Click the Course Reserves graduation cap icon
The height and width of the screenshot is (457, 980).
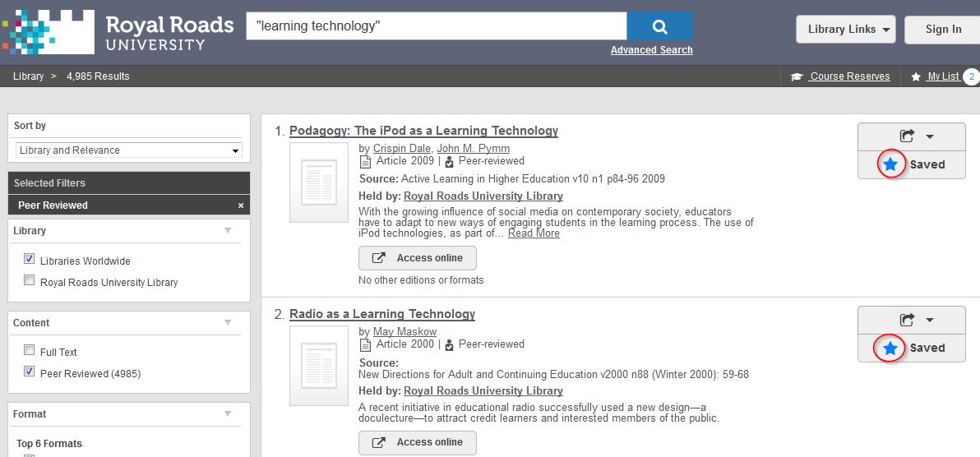click(x=796, y=76)
